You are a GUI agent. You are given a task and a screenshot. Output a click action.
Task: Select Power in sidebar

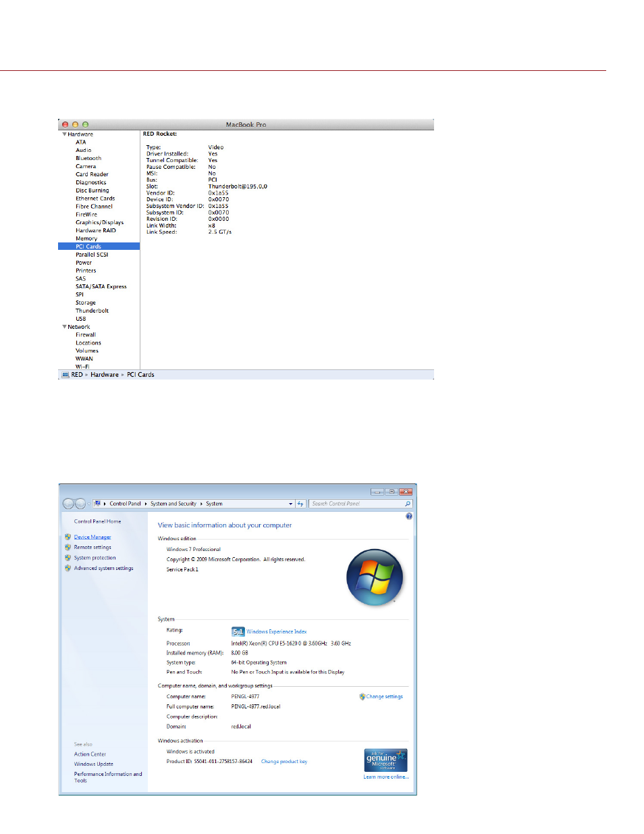pos(84,263)
